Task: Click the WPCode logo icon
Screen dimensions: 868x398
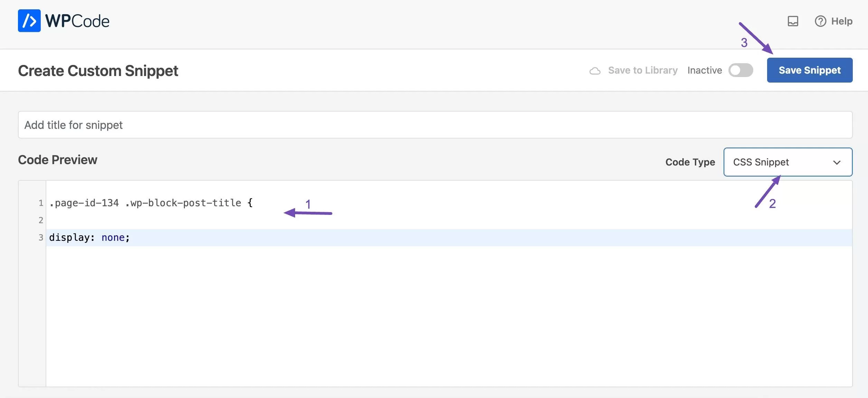Action: pyautogui.click(x=29, y=21)
